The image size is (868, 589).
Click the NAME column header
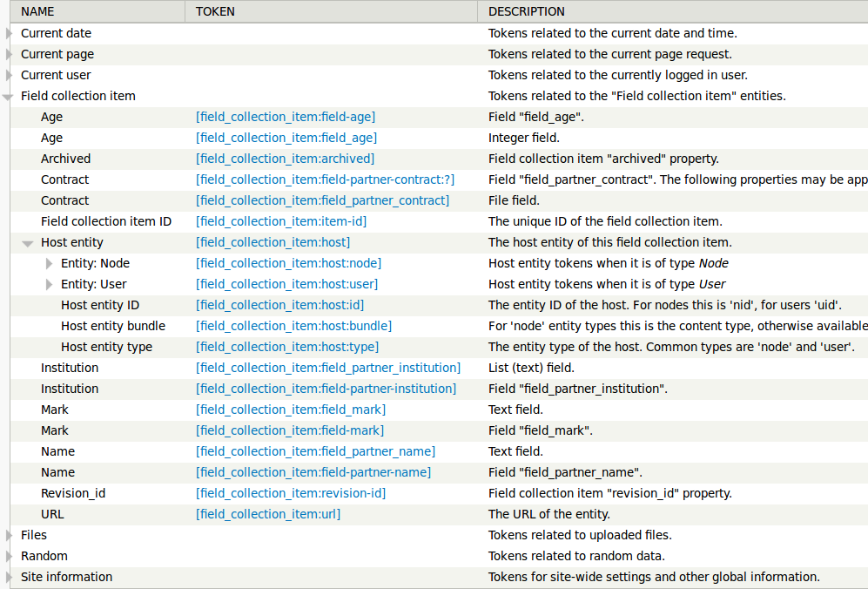(x=37, y=11)
